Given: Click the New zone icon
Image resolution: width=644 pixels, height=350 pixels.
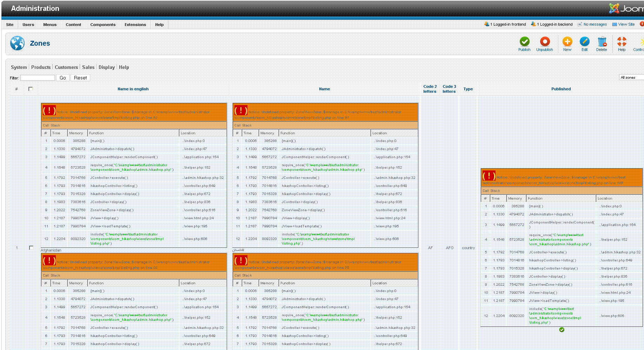Looking at the screenshot, I should coord(567,42).
